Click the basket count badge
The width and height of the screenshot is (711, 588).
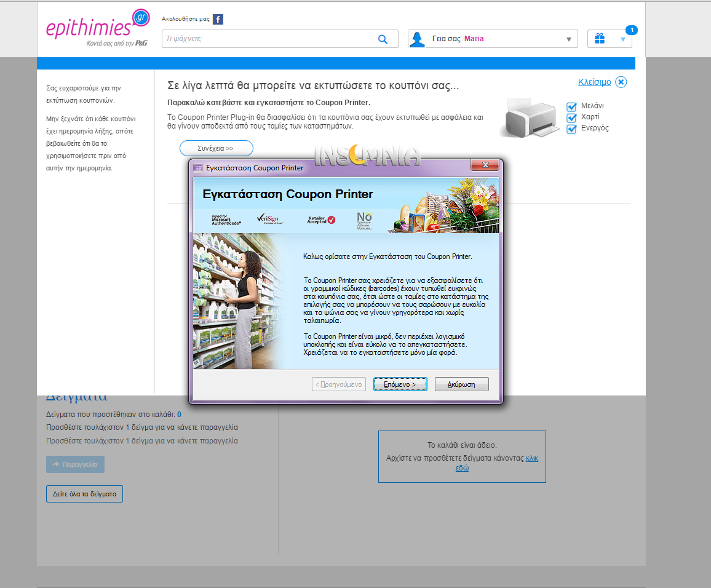[x=632, y=30]
